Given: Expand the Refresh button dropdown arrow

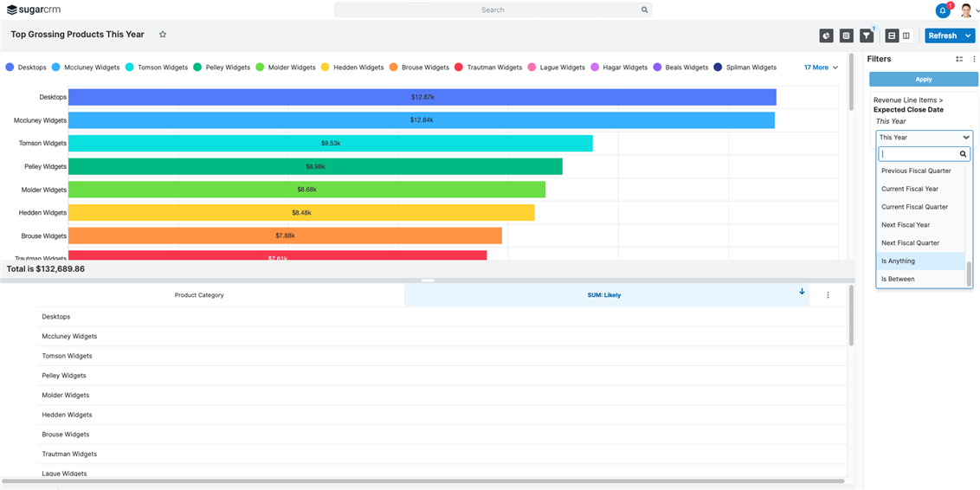Looking at the screenshot, I should coord(969,35).
